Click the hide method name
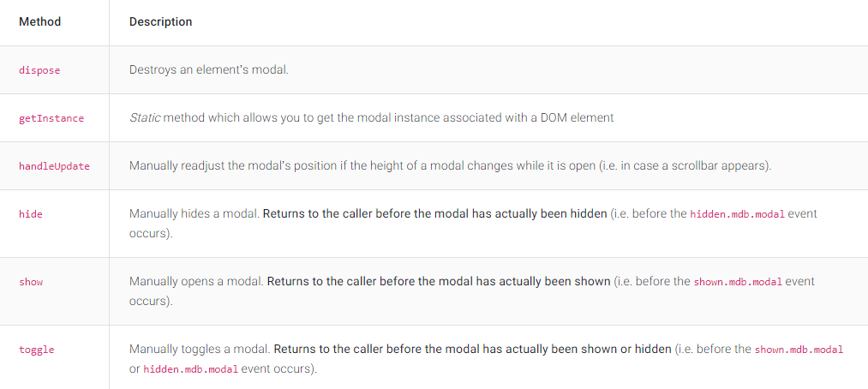Viewport: 868px width, 389px height. (x=31, y=214)
